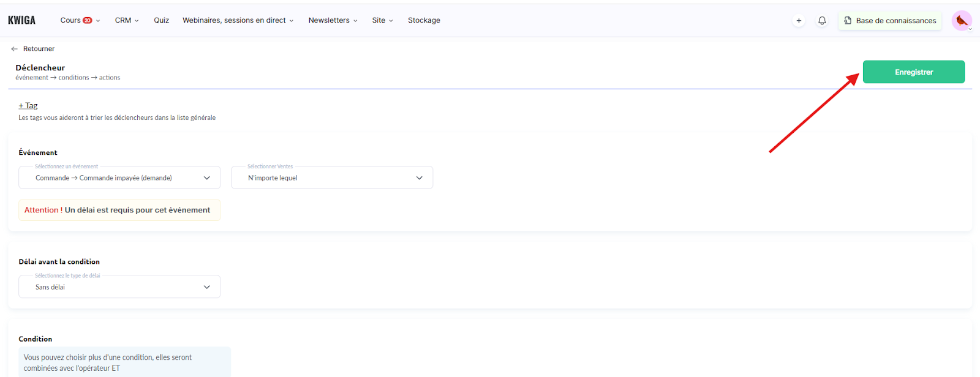The width and height of the screenshot is (980, 377).
Task: Click the back arrow next to Retourner
Action: (x=14, y=49)
